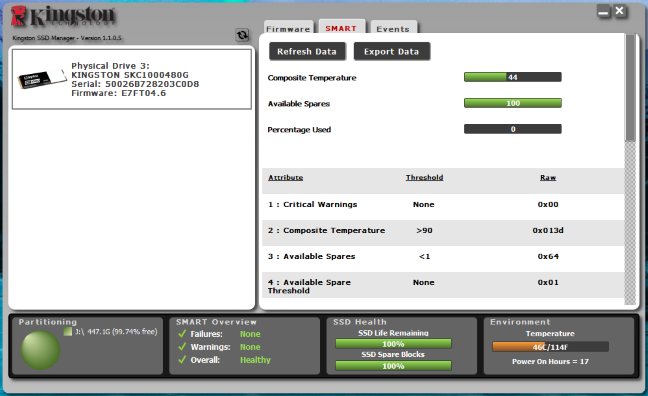Open the SMART tab
648x396 pixels.
coord(341,27)
